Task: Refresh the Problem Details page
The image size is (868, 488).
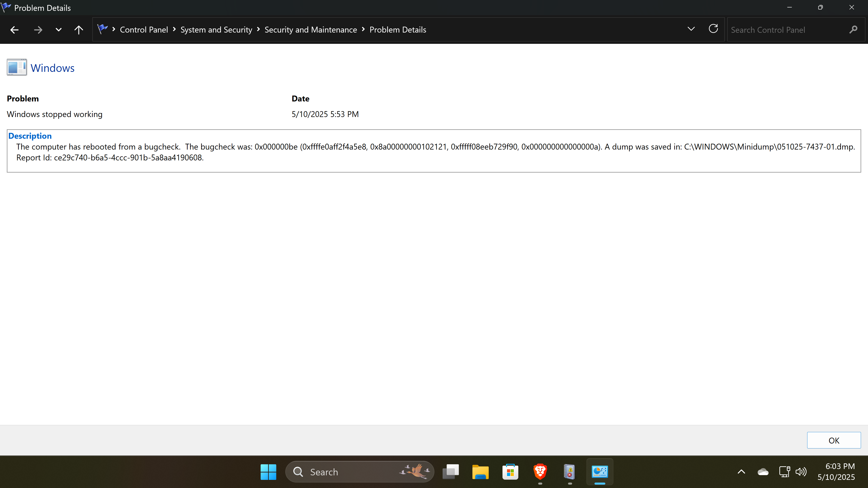Action: pyautogui.click(x=713, y=29)
